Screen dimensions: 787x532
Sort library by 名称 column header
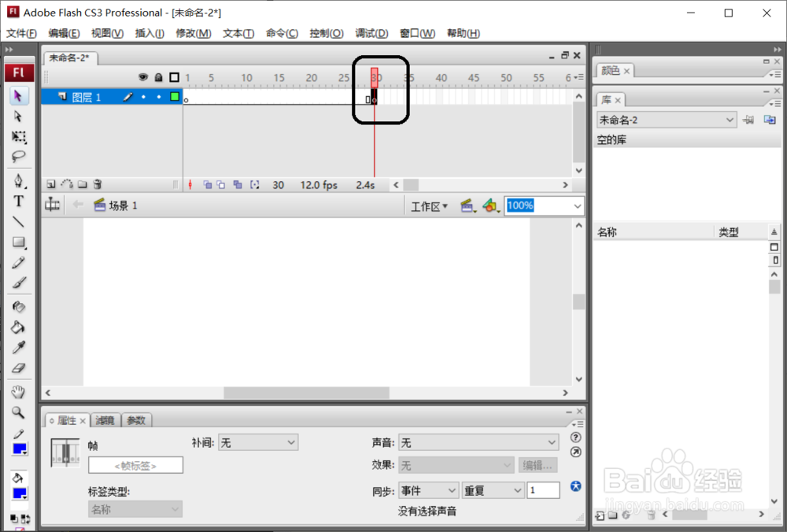click(653, 232)
